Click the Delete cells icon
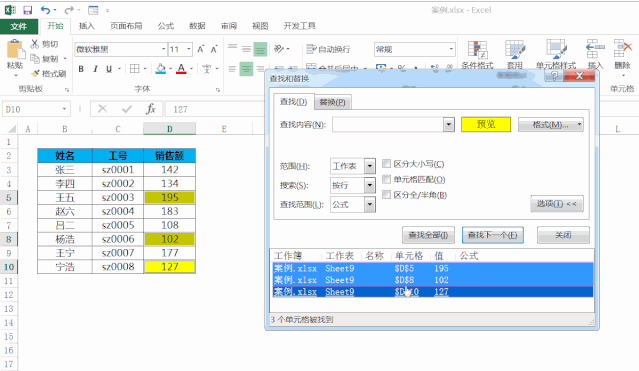This screenshot has width=639, height=371. (622, 50)
